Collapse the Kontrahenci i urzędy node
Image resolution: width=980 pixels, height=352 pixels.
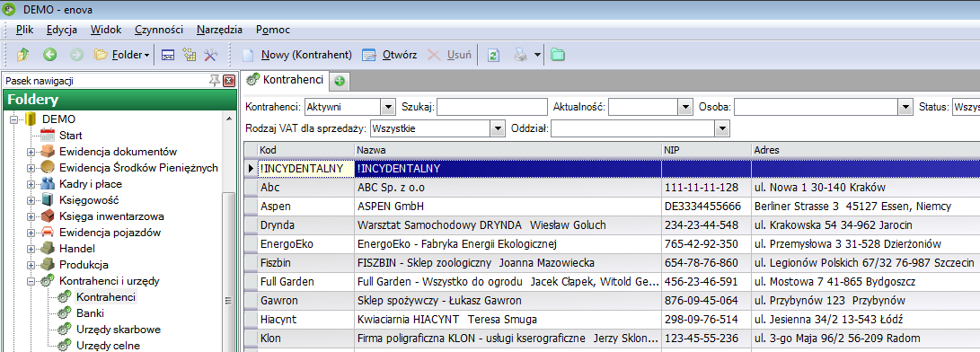tap(31, 281)
